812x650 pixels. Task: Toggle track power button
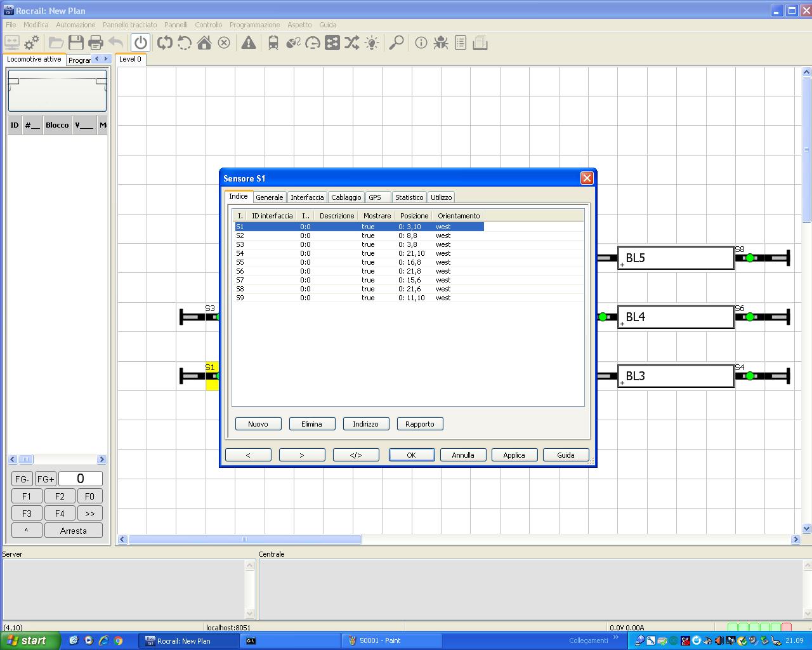140,43
